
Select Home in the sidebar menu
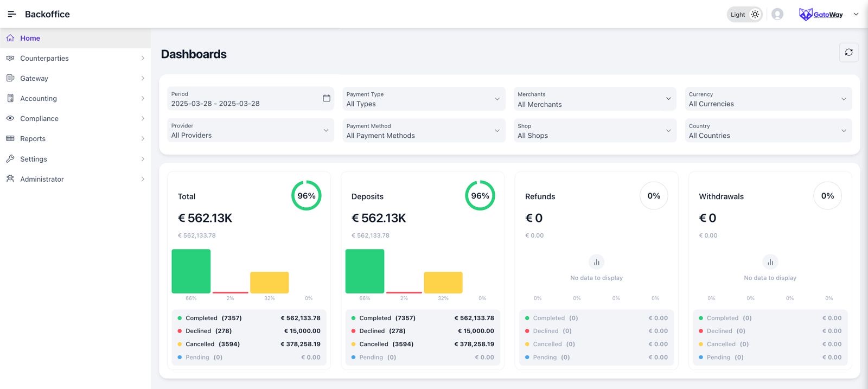(x=30, y=38)
